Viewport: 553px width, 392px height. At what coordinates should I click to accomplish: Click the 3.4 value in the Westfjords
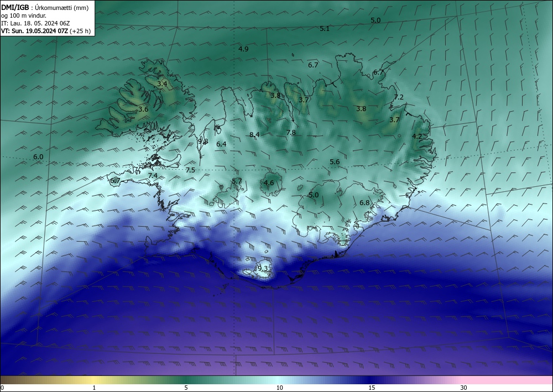tap(162, 84)
